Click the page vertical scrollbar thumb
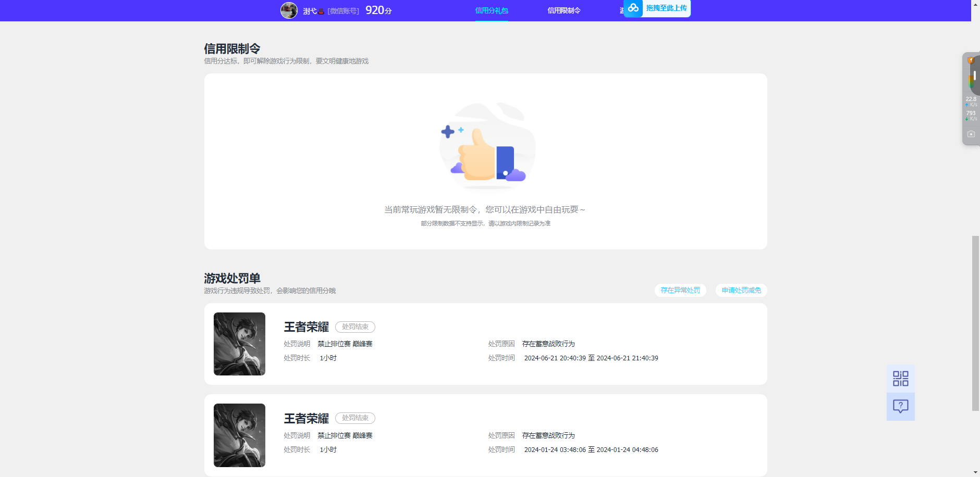 click(975, 323)
